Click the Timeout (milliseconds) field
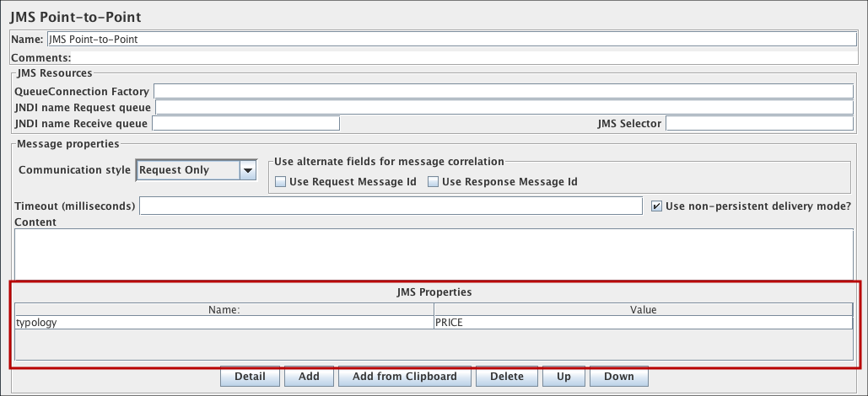Viewport: 868px width, 396px height. point(391,206)
